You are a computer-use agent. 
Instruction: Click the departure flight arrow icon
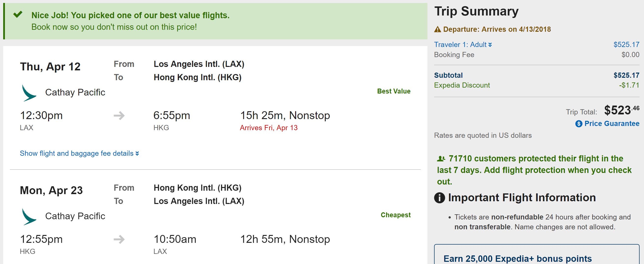pos(119,115)
